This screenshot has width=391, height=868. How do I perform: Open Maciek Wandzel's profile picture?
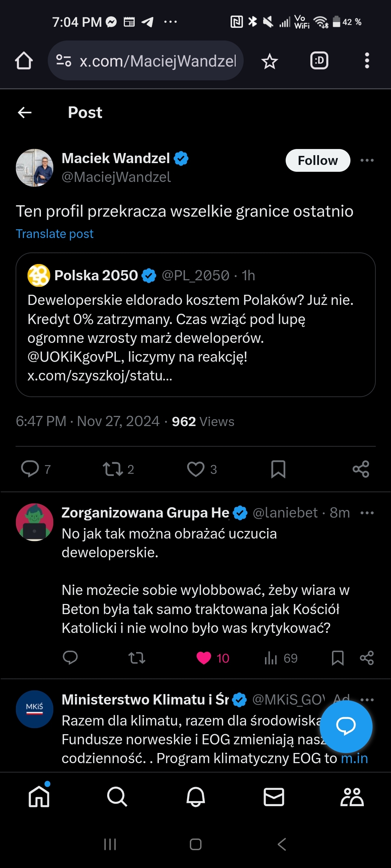click(35, 168)
